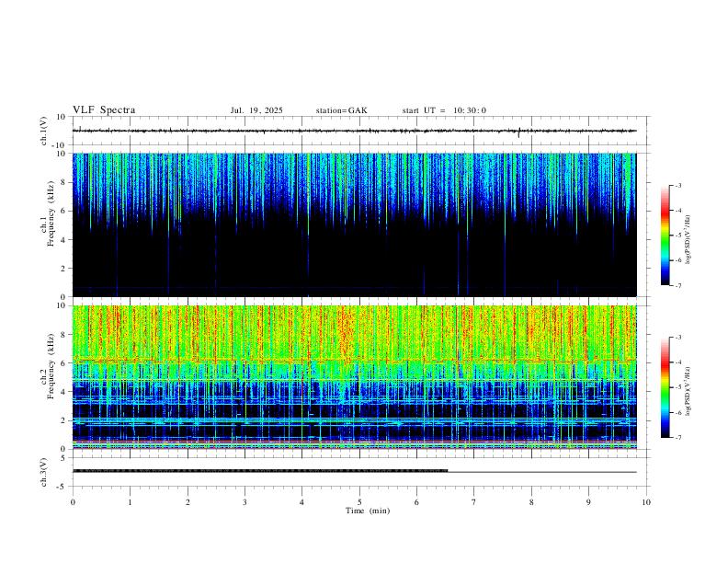Click the ch.1 voltage waveform trace

pos(354,131)
